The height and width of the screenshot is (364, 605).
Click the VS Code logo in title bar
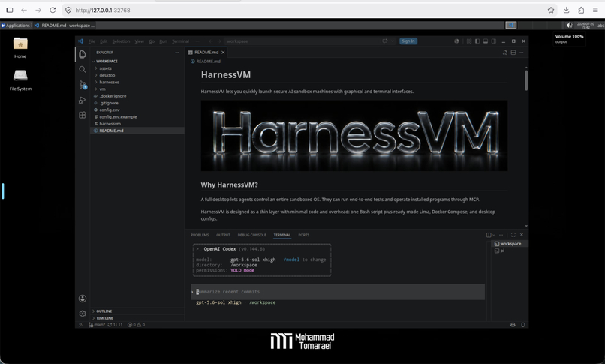[80, 41]
